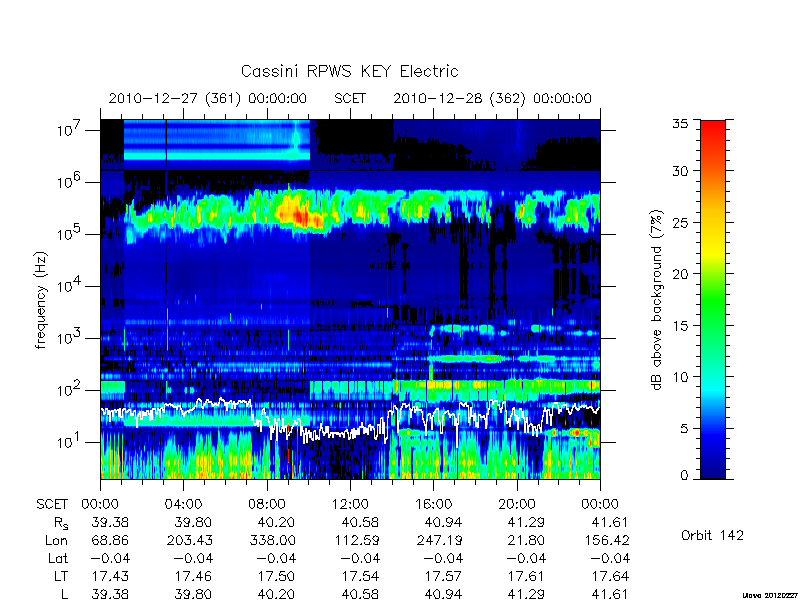Click the Lat row label
The image size is (800, 600).
pos(58,558)
